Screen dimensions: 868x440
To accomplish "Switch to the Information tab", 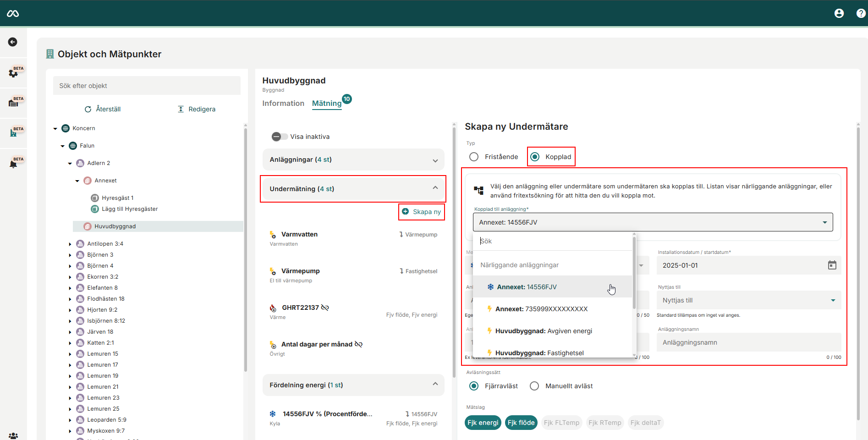I will (x=283, y=104).
